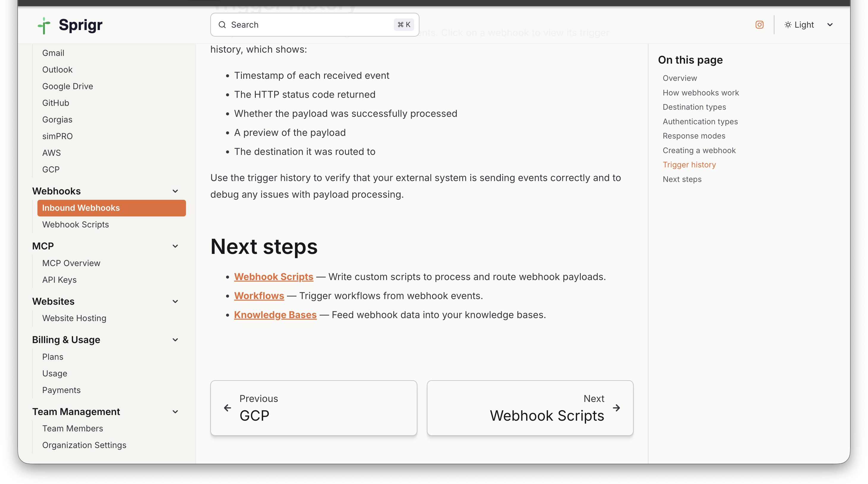Click the right arrow on Next card

pos(616,408)
